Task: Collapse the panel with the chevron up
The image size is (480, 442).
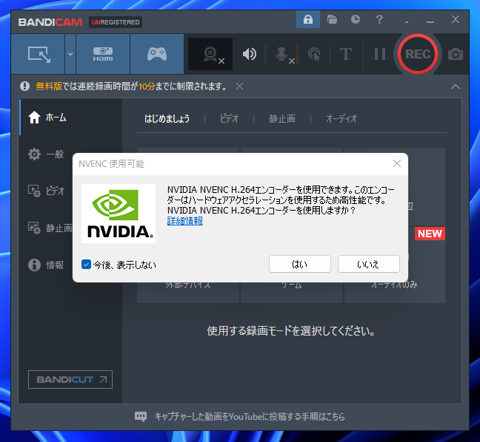Action: coord(455,87)
